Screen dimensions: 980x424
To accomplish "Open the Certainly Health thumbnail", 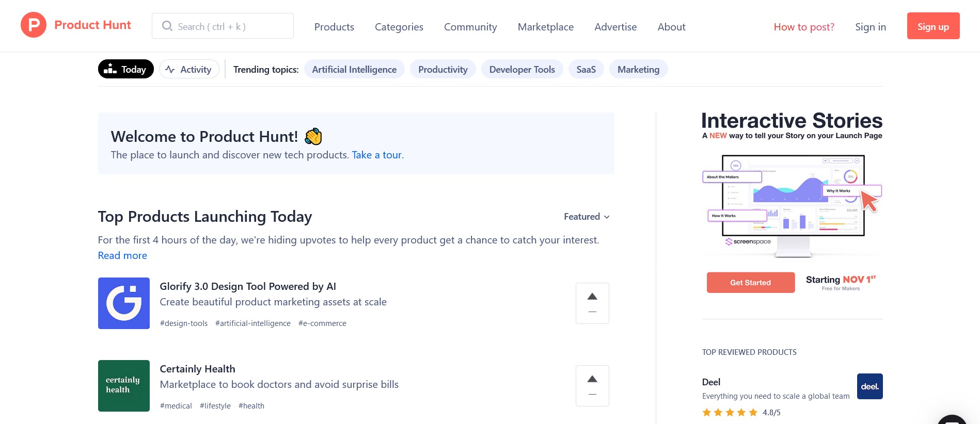I will pos(123,385).
